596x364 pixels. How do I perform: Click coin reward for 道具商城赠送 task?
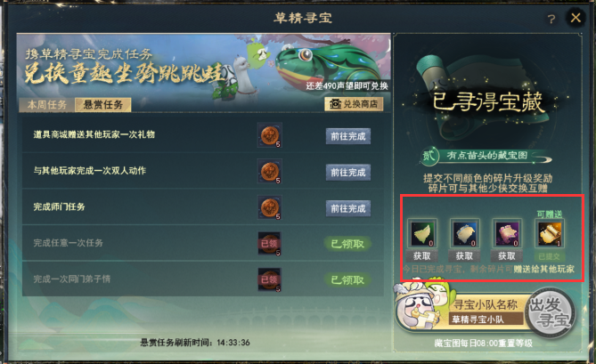coord(270,135)
